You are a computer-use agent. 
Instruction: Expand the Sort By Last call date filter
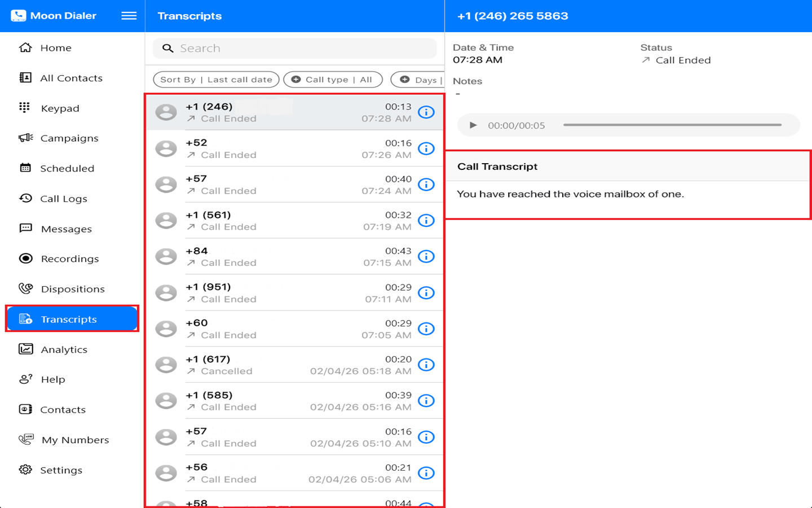[216, 80]
